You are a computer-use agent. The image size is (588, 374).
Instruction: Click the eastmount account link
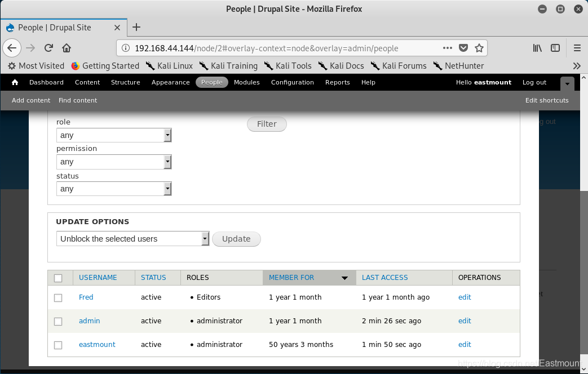[493, 82]
